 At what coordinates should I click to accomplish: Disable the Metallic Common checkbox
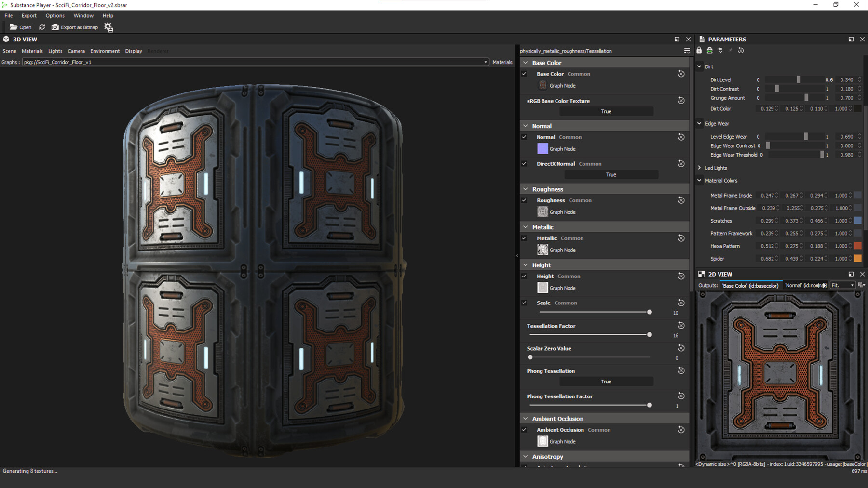pos(524,238)
